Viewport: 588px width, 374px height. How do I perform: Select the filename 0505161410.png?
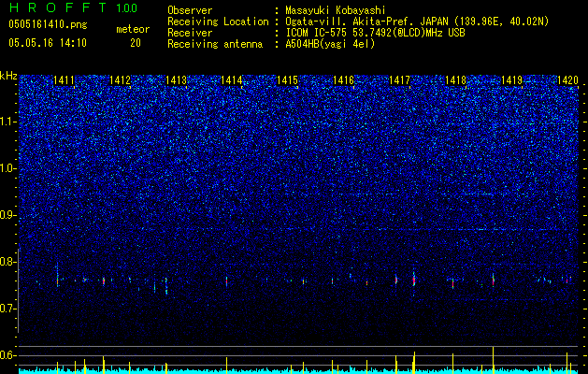(48, 24)
